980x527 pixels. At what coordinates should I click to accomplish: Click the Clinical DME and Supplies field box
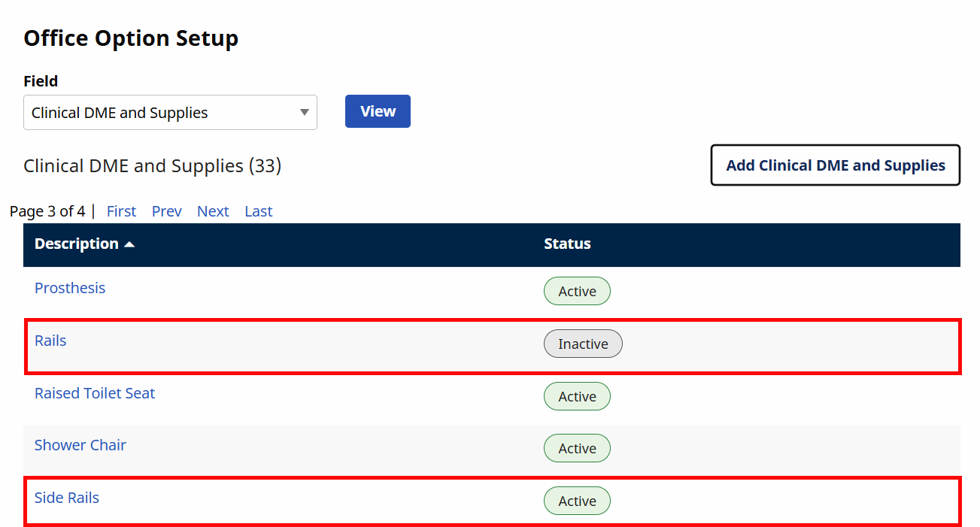(150, 111)
